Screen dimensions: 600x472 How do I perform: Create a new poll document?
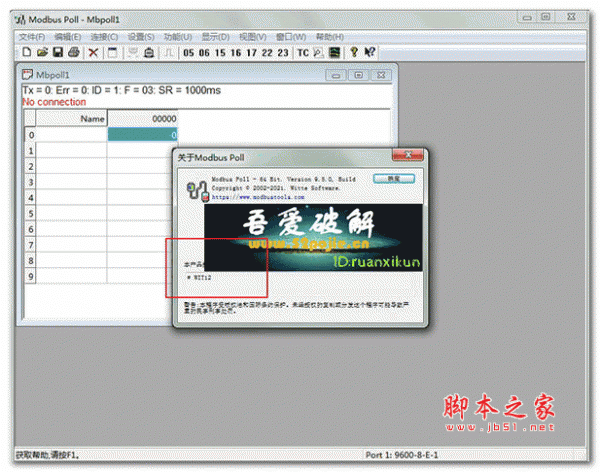(x=26, y=52)
